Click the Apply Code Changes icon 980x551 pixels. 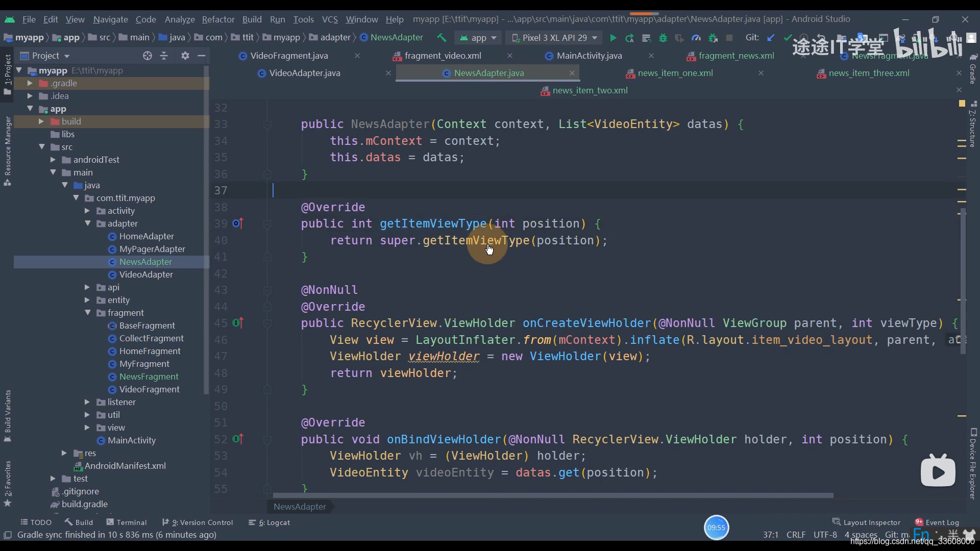tap(646, 38)
